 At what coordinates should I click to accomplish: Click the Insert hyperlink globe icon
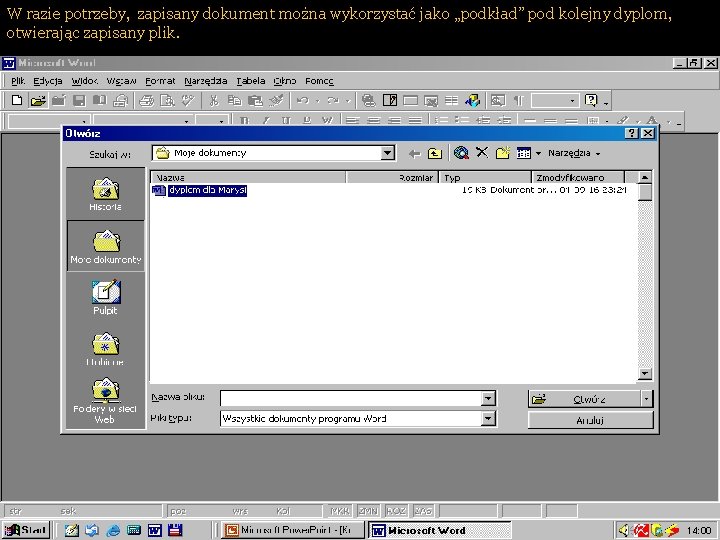pyautogui.click(x=368, y=100)
